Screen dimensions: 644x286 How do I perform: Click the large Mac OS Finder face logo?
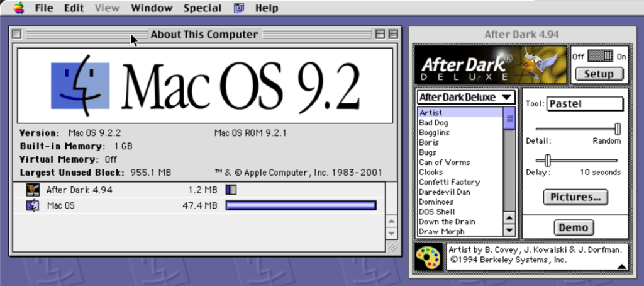pyautogui.click(x=80, y=84)
